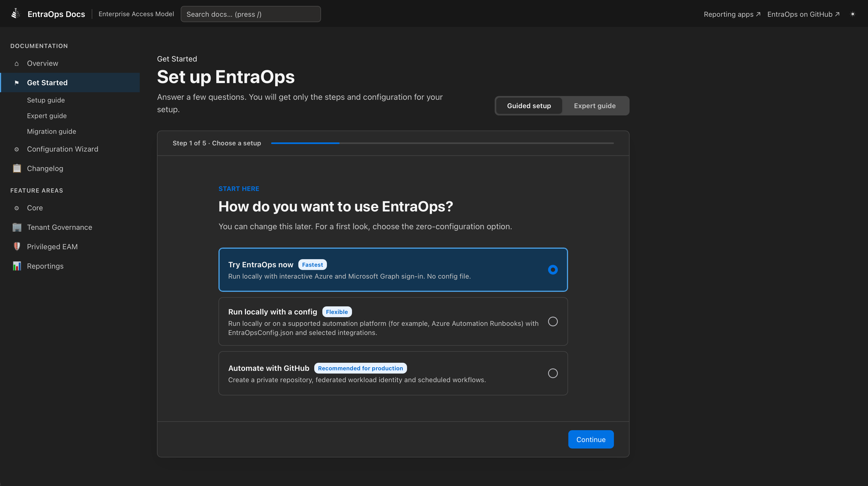Click the Privileged EAM shield icon
This screenshot has height=486, width=868.
point(16,246)
